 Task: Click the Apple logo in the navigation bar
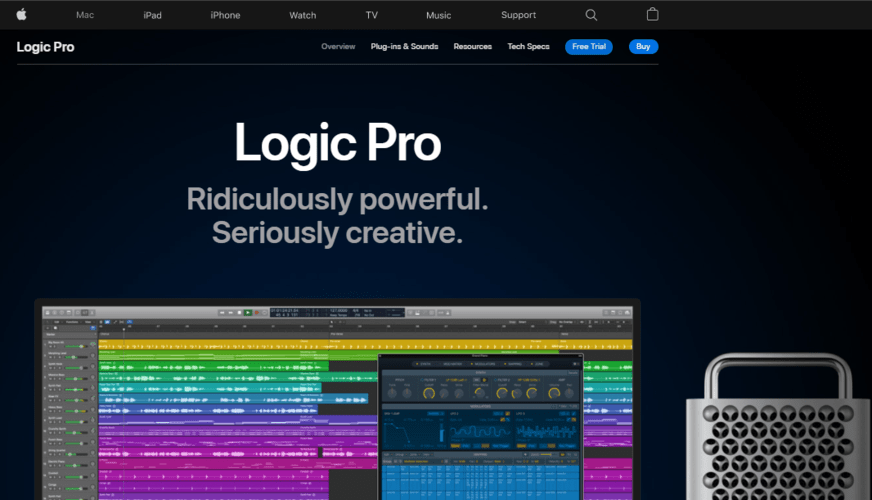21,14
